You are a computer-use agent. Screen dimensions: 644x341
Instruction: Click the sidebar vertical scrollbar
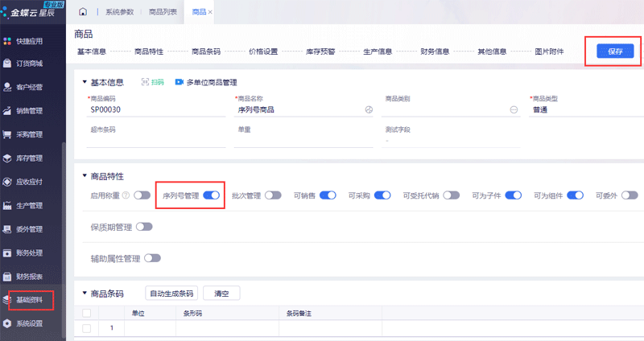click(x=64, y=240)
